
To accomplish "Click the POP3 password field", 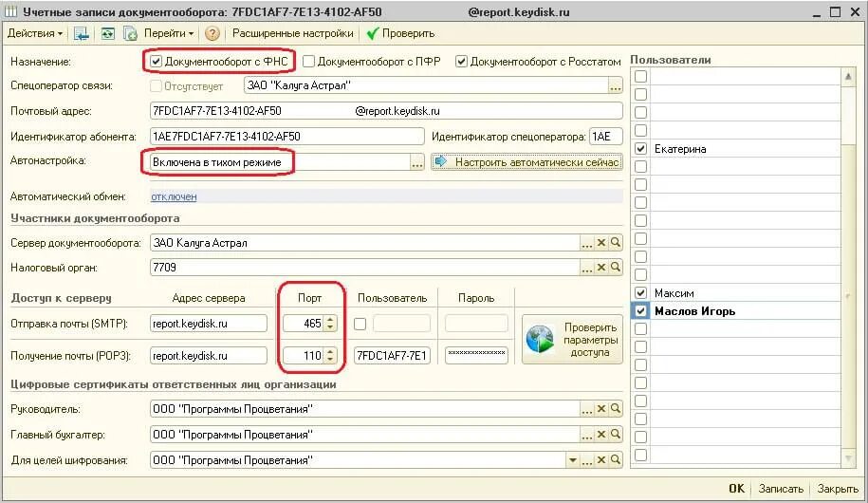I will point(476,355).
